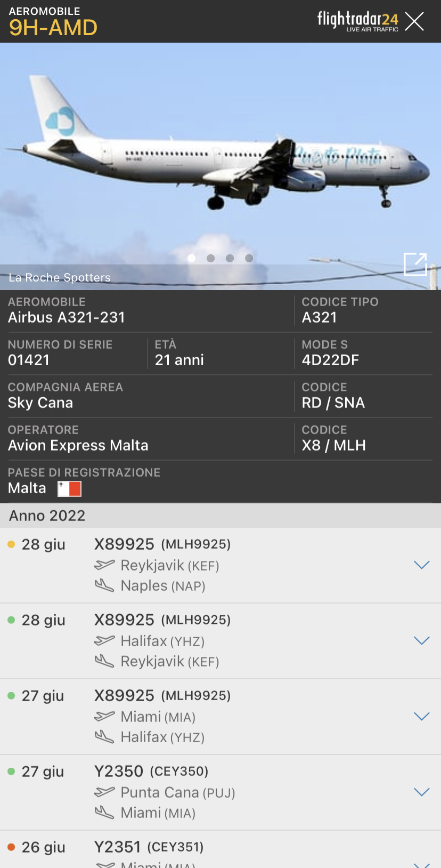Expand the Halifax to Reykjavik flight details
The width and height of the screenshot is (441, 868).
tap(421, 641)
